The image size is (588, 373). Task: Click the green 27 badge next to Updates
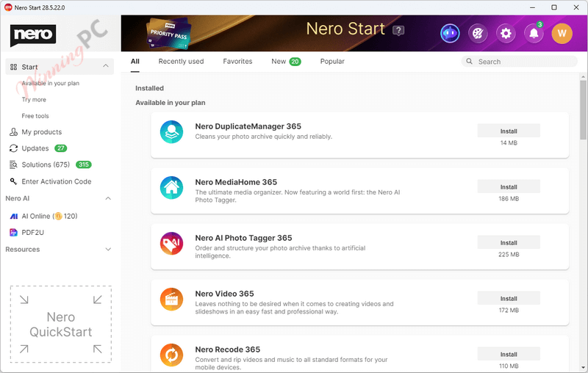tap(61, 148)
